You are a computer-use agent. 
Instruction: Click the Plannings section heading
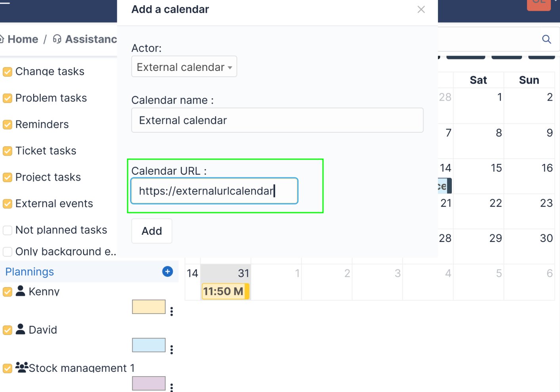(29, 272)
